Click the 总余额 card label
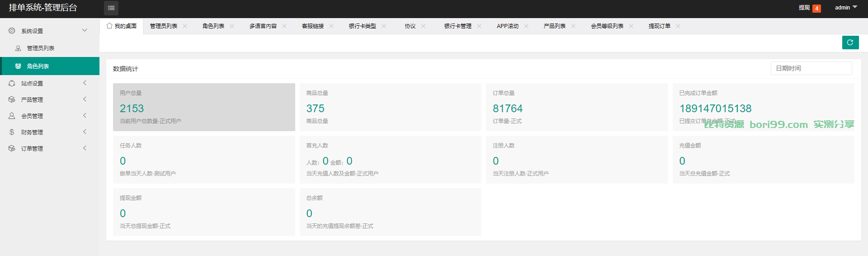The height and width of the screenshot is (256, 868). coord(315,198)
